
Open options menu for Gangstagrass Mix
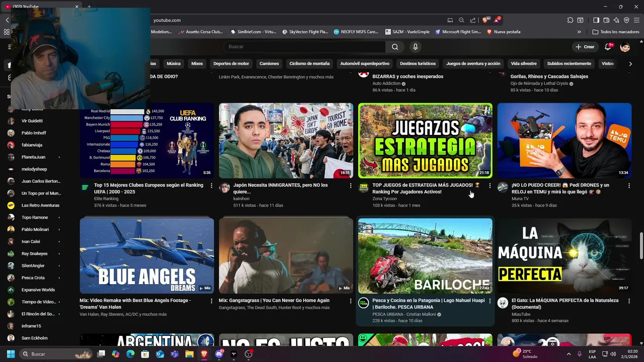coord(351,301)
